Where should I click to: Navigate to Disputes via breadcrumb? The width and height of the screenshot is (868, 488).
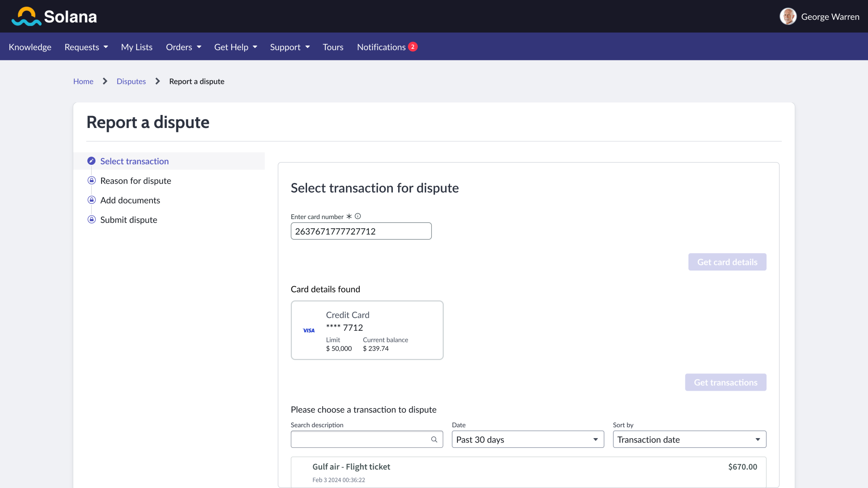click(131, 81)
